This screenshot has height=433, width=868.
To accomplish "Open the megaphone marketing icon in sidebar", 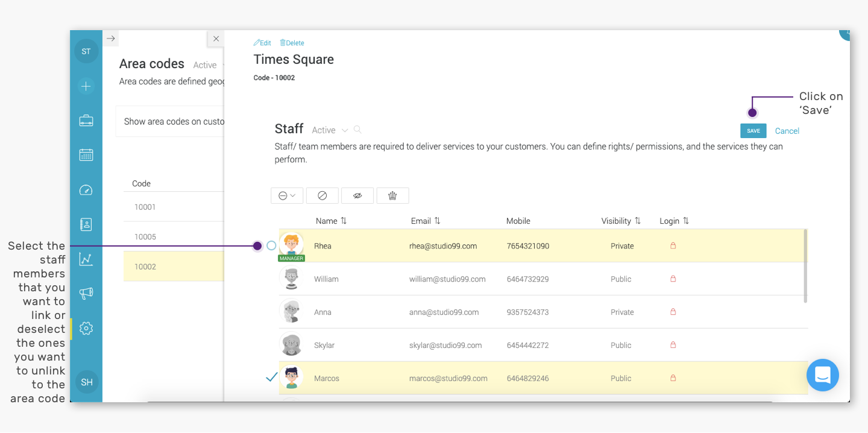I will (x=86, y=294).
